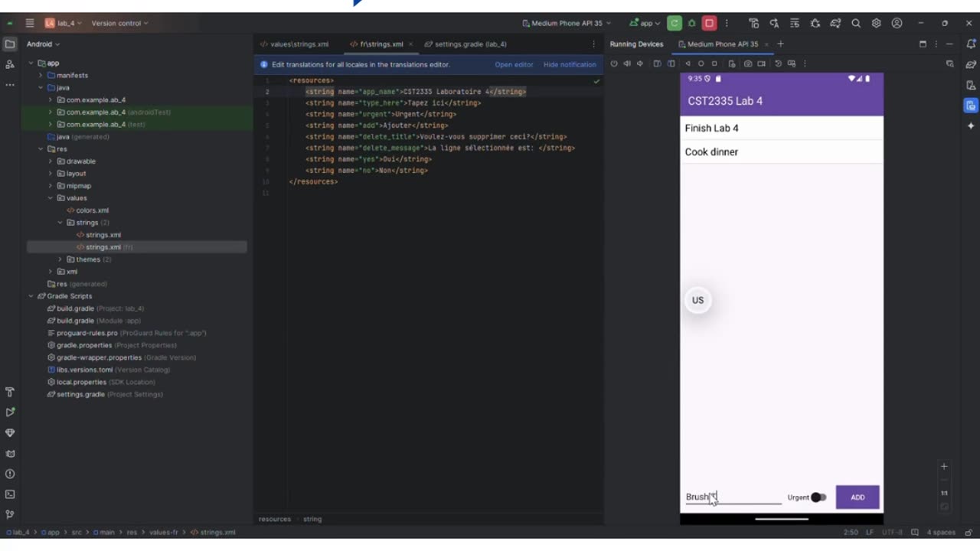Viewport: 980px width, 551px height.
Task: Expand the manifests folder
Action: [41, 76]
